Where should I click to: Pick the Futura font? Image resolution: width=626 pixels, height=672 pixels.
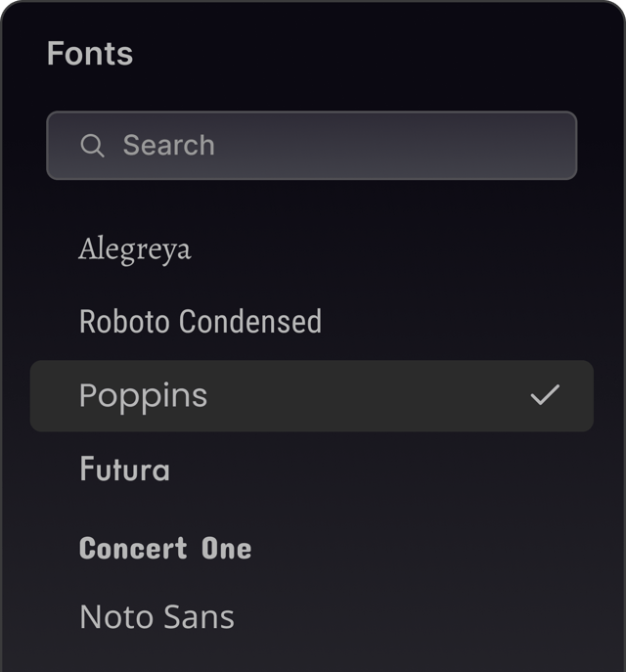coord(124,470)
